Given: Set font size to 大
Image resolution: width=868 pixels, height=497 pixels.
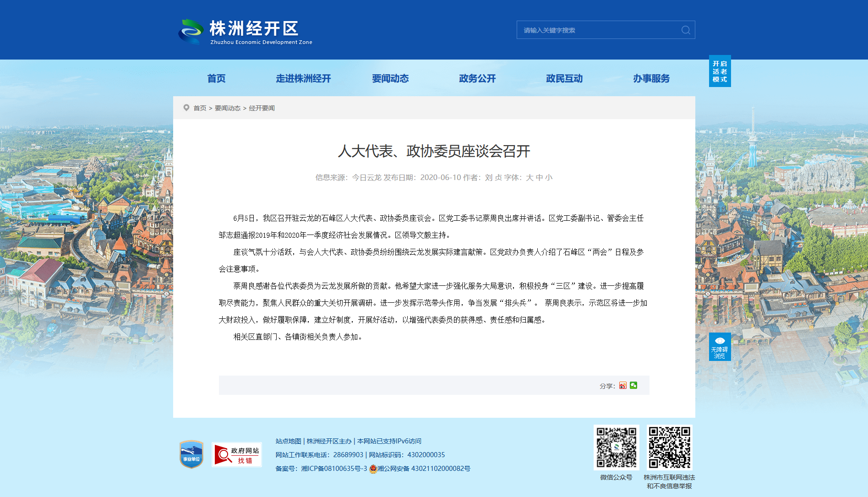Looking at the screenshot, I should pos(530,177).
